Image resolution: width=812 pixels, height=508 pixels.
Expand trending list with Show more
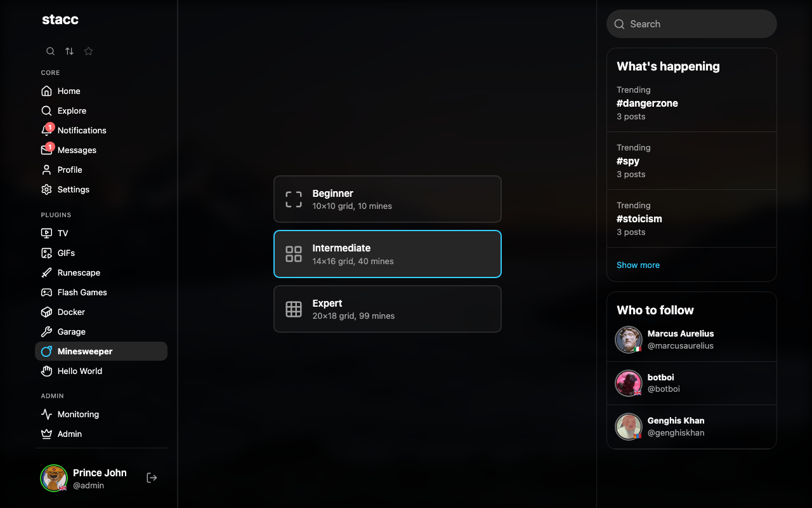pyautogui.click(x=638, y=265)
